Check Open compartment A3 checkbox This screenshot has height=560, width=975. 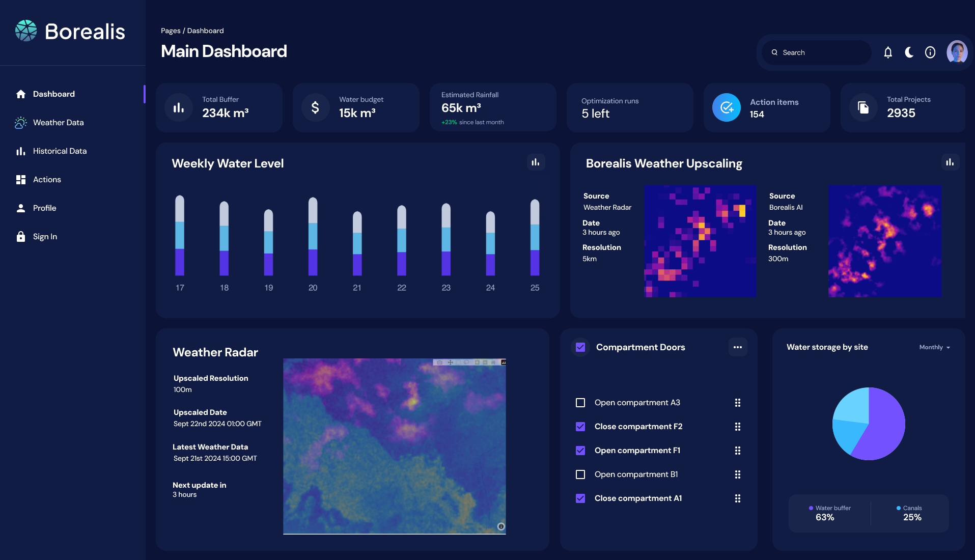pos(580,403)
